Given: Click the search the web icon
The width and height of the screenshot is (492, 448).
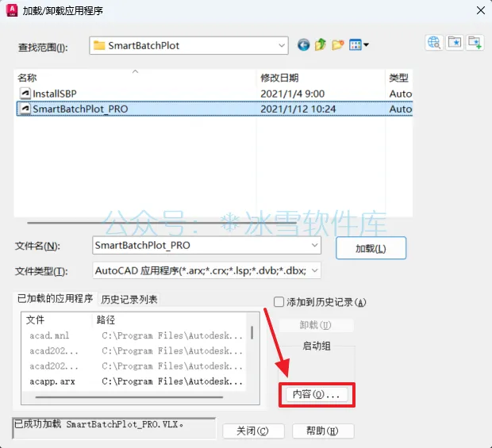Looking at the screenshot, I should [434, 42].
